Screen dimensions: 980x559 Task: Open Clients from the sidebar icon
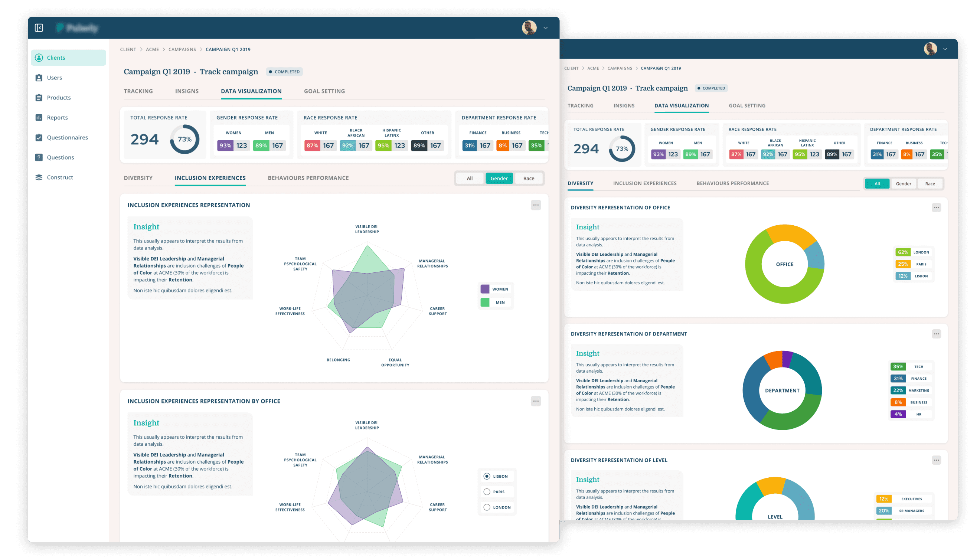(39, 58)
